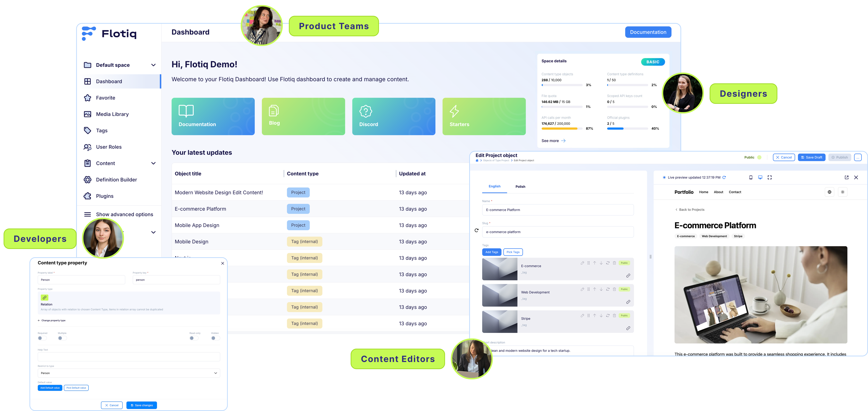Click Show advanced options hamburger icon
The height and width of the screenshot is (411, 868).
point(88,214)
